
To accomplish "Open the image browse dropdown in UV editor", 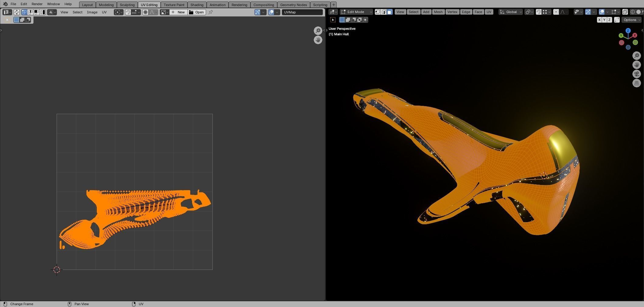I will tap(165, 12).
